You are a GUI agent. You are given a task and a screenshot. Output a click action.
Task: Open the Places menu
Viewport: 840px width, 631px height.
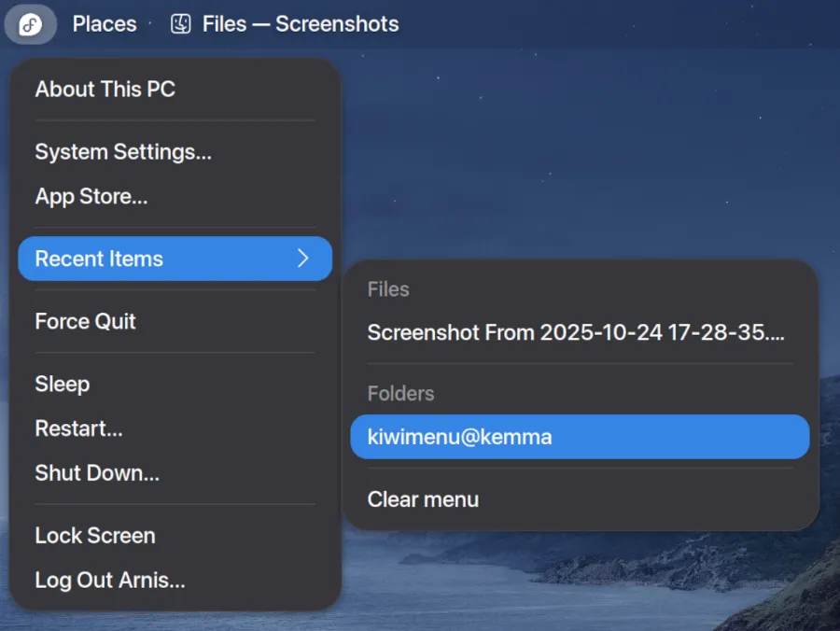point(104,24)
